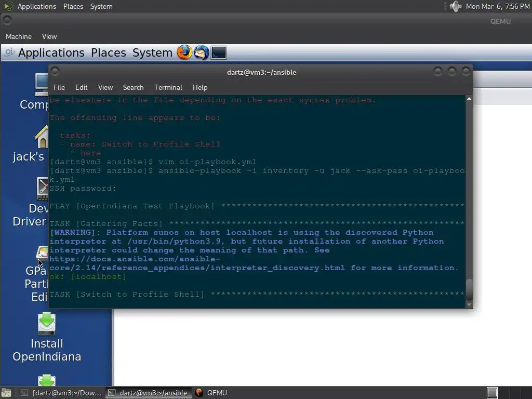The image size is (532, 399).
Task: Click the volume speaker icon in top panel
Action: pos(455,6)
